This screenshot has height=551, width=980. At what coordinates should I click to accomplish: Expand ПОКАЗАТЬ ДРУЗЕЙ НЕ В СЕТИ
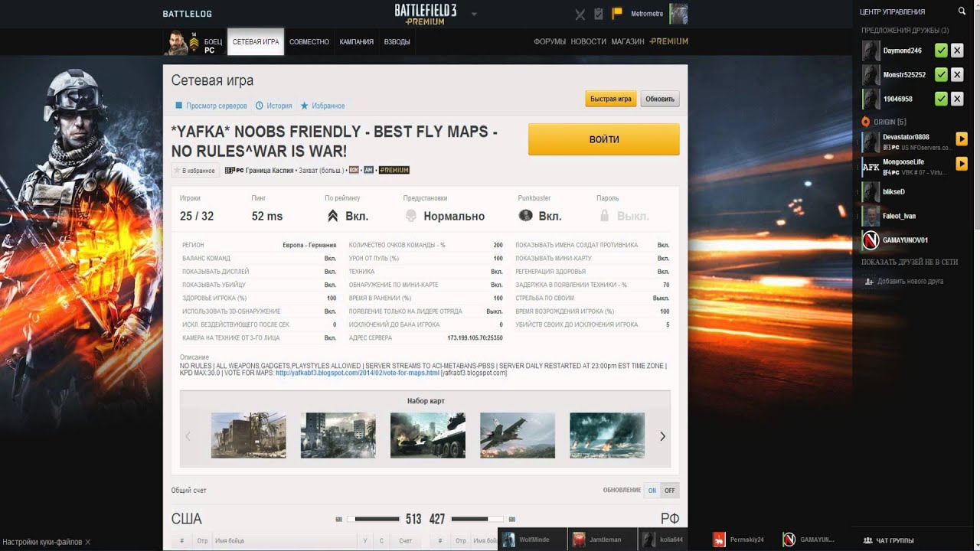(x=910, y=262)
